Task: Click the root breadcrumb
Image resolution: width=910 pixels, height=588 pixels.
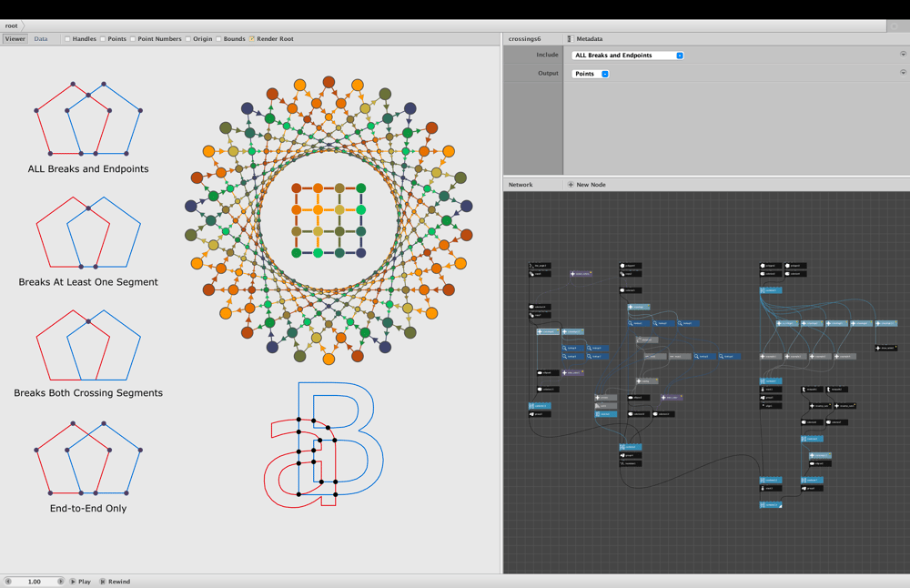Action: (x=11, y=25)
